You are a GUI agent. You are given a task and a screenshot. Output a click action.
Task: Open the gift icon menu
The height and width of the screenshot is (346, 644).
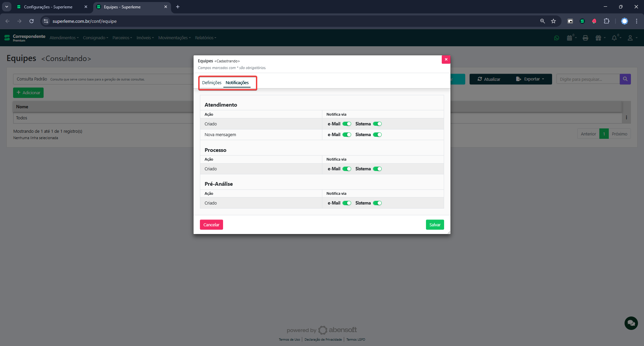pyautogui.click(x=599, y=38)
